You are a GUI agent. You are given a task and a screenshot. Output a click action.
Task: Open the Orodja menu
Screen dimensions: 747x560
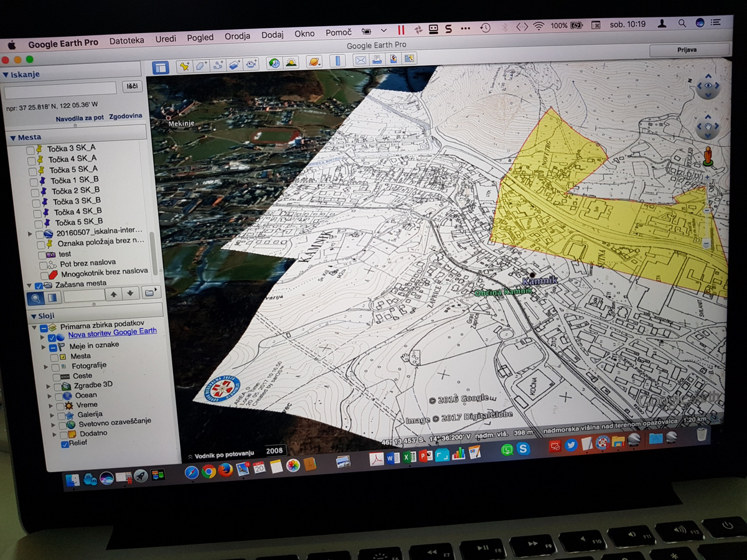pyautogui.click(x=238, y=36)
